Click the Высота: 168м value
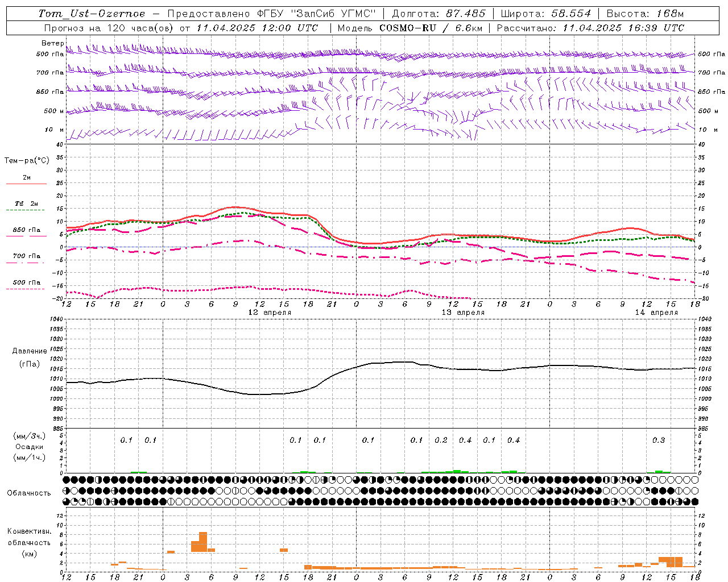The image size is (728, 582). (x=645, y=14)
